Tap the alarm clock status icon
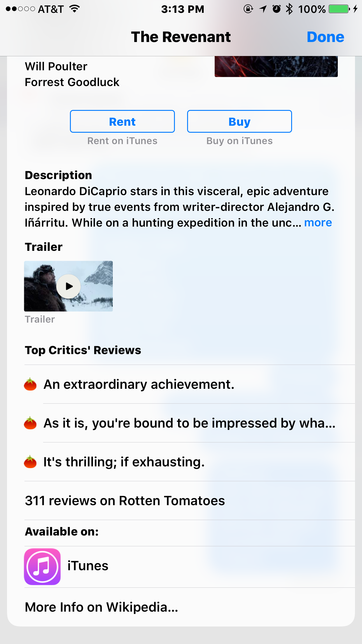This screenshot has height=644, width=362. [x=276, y=9]
